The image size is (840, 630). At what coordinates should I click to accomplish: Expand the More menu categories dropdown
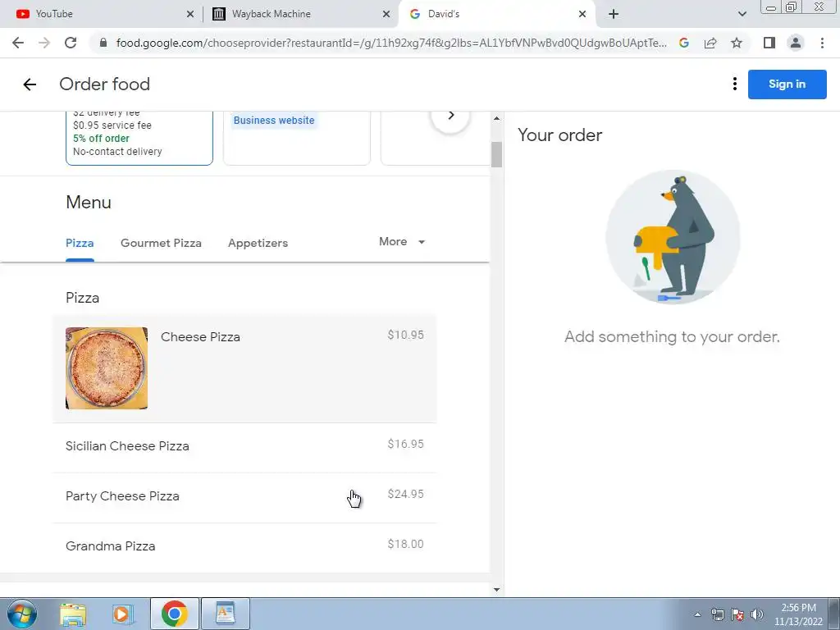point(402,242)
